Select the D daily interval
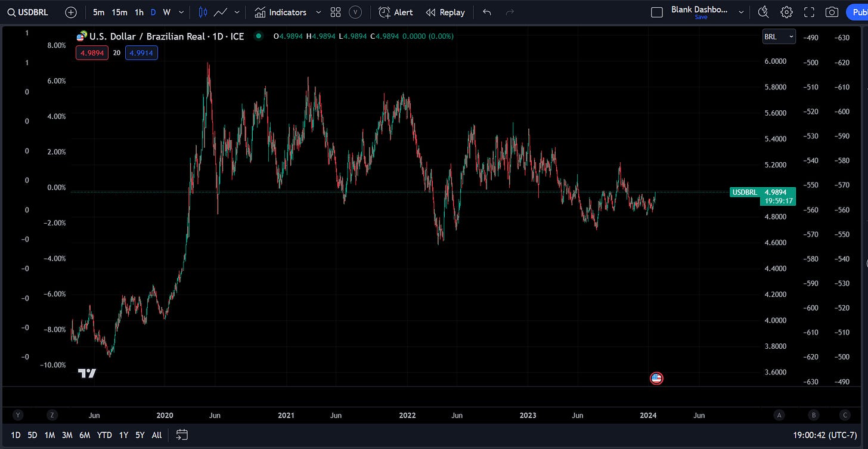 (x=153, y=12)
